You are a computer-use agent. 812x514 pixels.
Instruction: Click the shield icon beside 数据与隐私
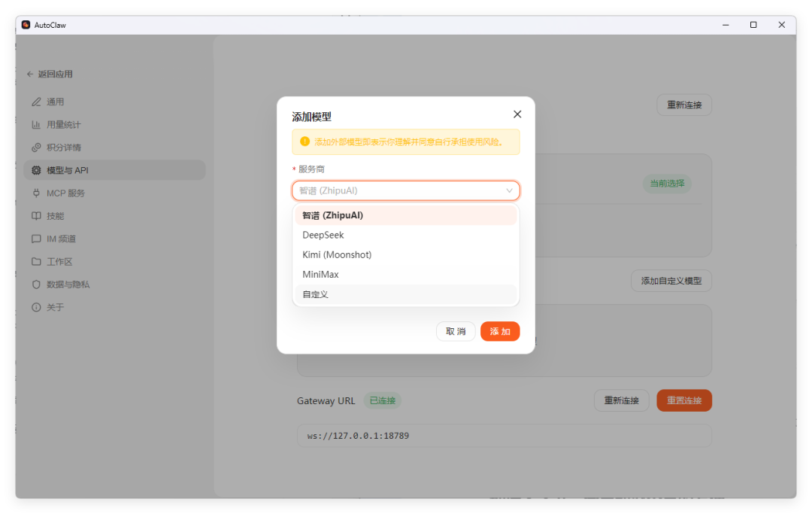(36, 284)
